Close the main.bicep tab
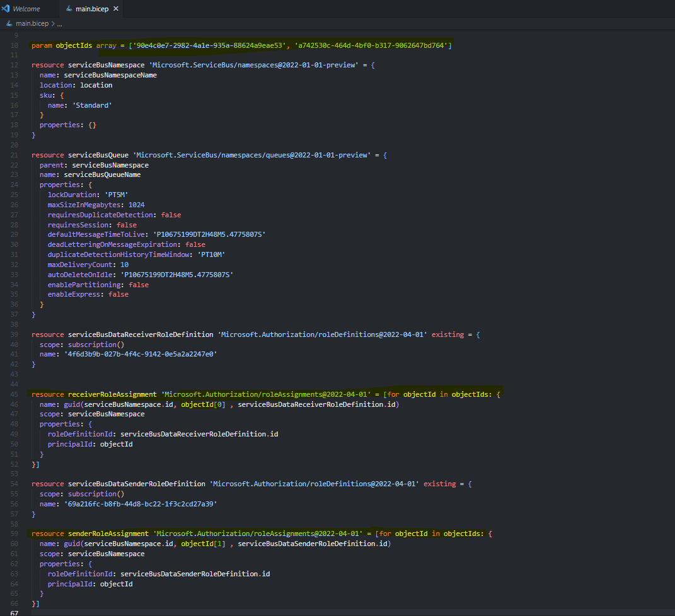Viewport: 675px width, 616px height. [116, 9]
